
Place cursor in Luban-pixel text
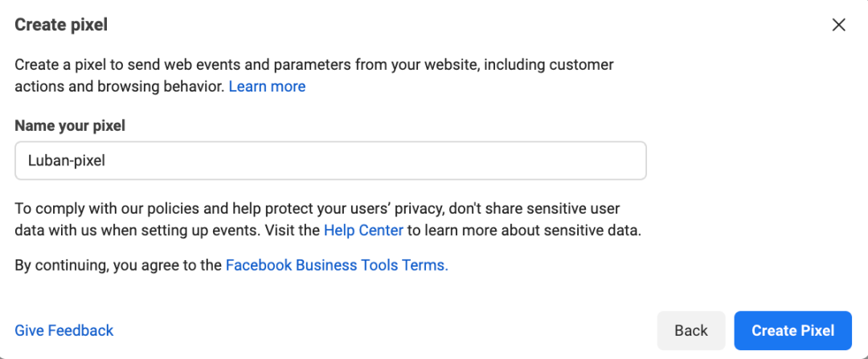click(67, 161)
